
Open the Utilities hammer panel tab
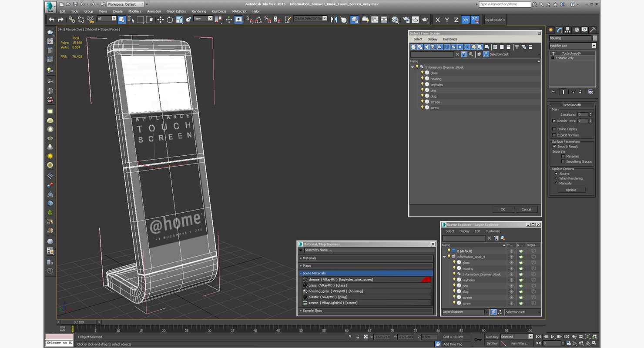[x=593, y=30]
